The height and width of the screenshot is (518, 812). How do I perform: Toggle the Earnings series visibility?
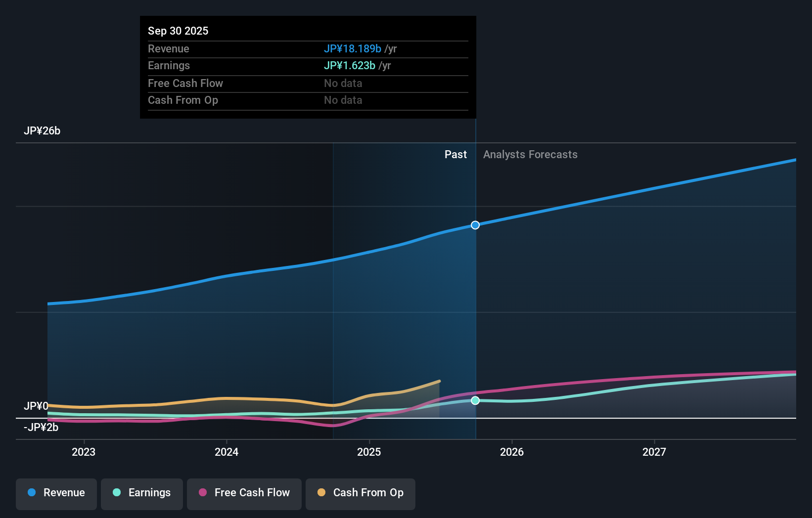click(142, 494)
